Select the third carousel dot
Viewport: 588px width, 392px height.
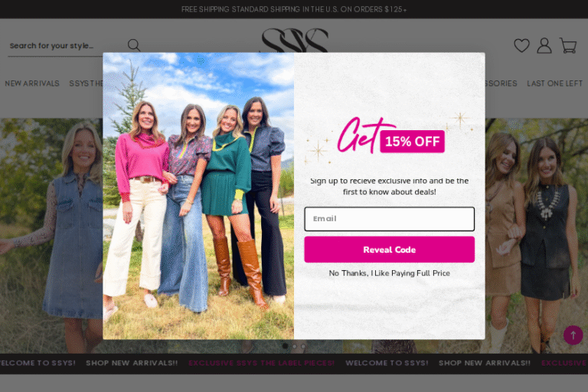pyautogui.click(x=303, y=346)
